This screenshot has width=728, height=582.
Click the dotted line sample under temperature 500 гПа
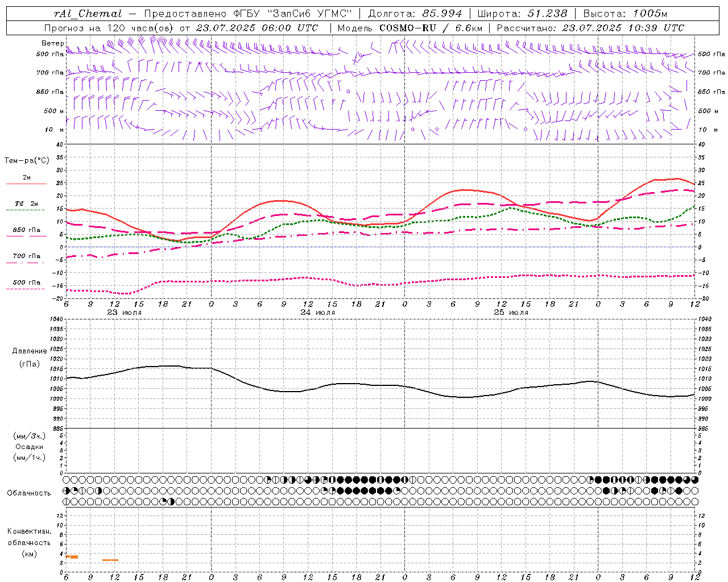(x=25, y=289)
